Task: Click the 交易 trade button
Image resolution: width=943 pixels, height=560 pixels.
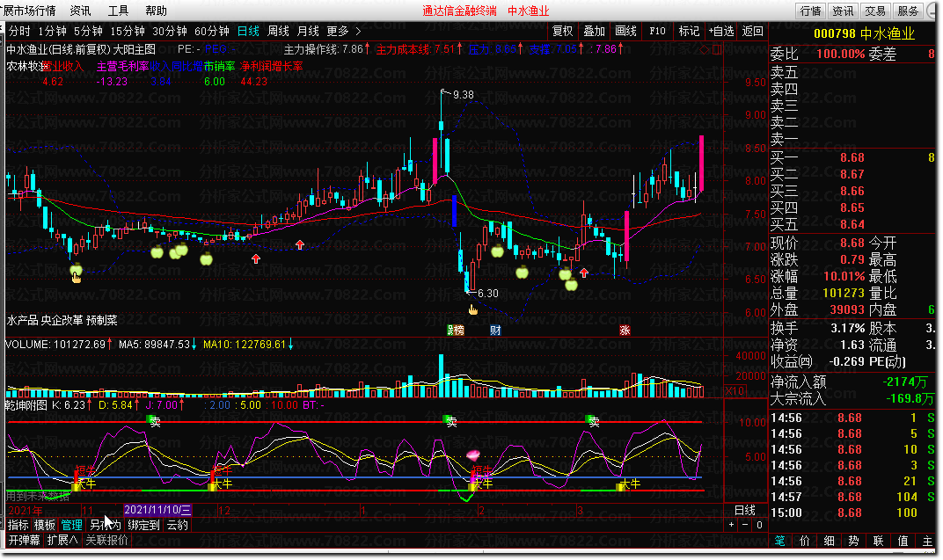Action: 875,11
